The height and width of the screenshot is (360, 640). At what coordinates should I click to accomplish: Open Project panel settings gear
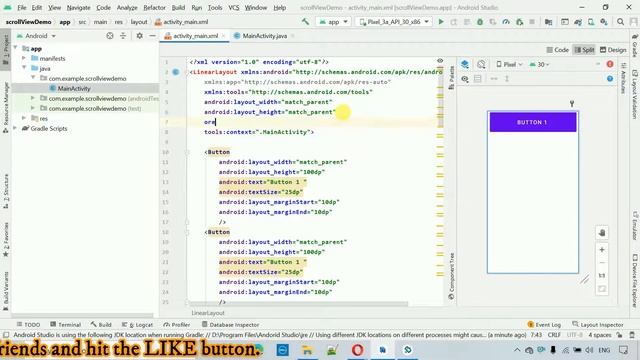[x=140, y=36]
